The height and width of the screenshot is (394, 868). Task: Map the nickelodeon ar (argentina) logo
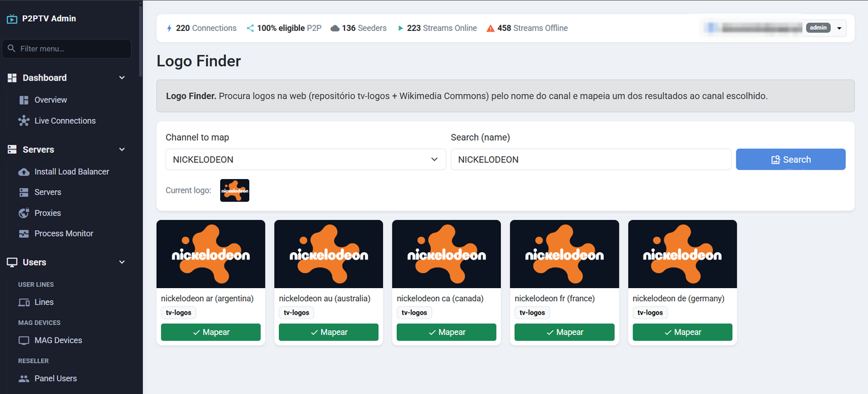[211, 332]
